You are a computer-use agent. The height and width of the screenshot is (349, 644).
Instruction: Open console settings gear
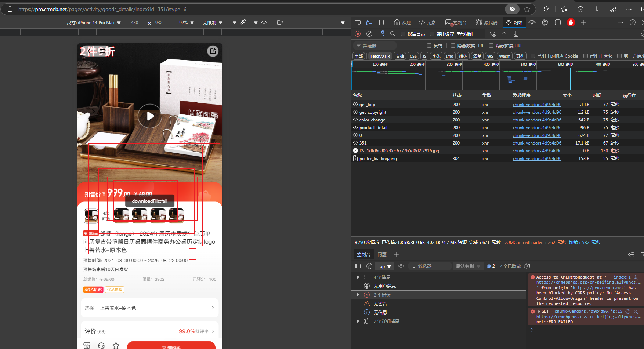click(x=528, y=266)
